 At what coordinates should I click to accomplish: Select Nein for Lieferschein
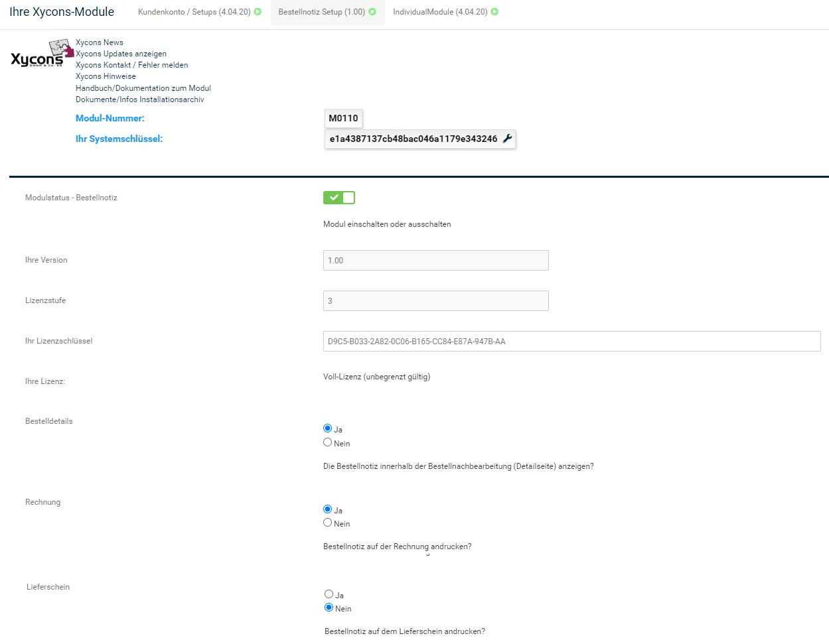pos(329,608)
